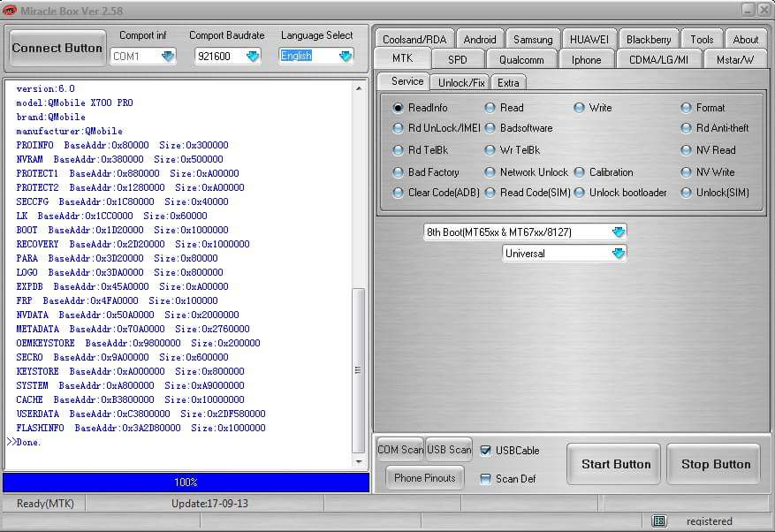Click the status bar grid icon near registered

click(x=658, y=521)
